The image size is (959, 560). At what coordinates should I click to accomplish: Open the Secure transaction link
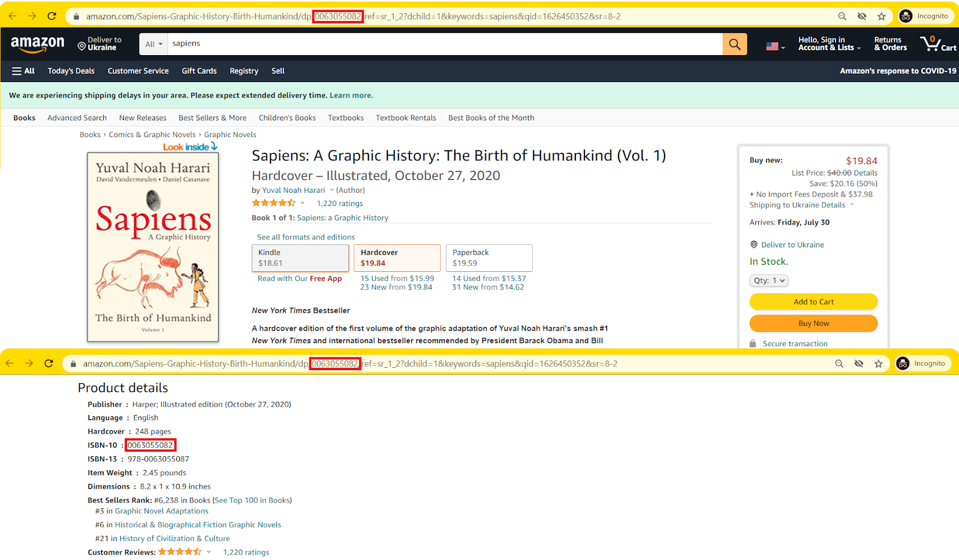tap(795, 344)
